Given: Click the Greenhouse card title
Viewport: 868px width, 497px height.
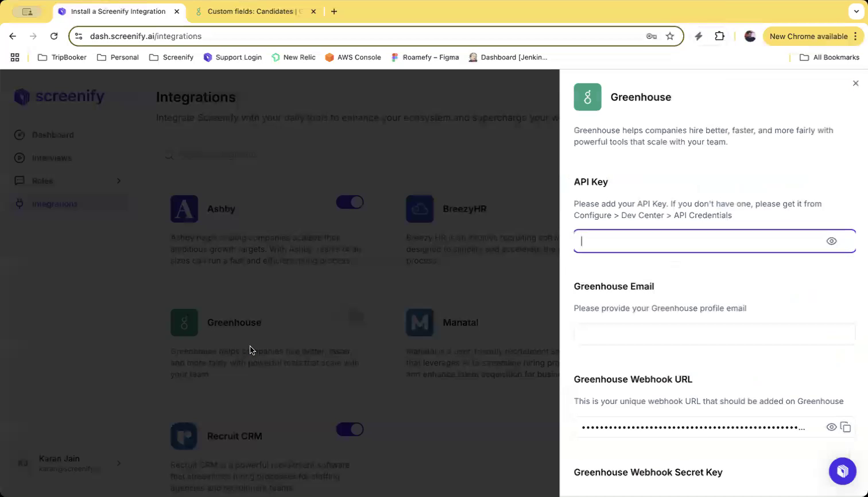Looking at the screenshot, I should [234, 323].
